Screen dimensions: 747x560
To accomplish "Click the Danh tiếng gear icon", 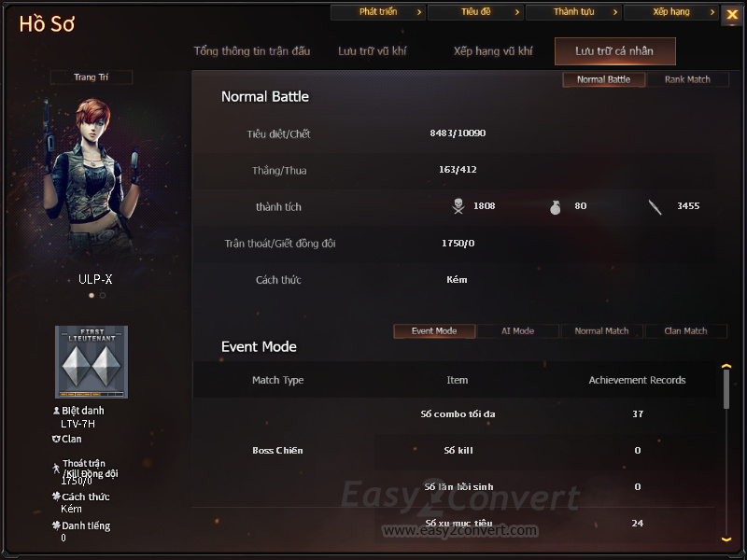I will tap(56, 525).
